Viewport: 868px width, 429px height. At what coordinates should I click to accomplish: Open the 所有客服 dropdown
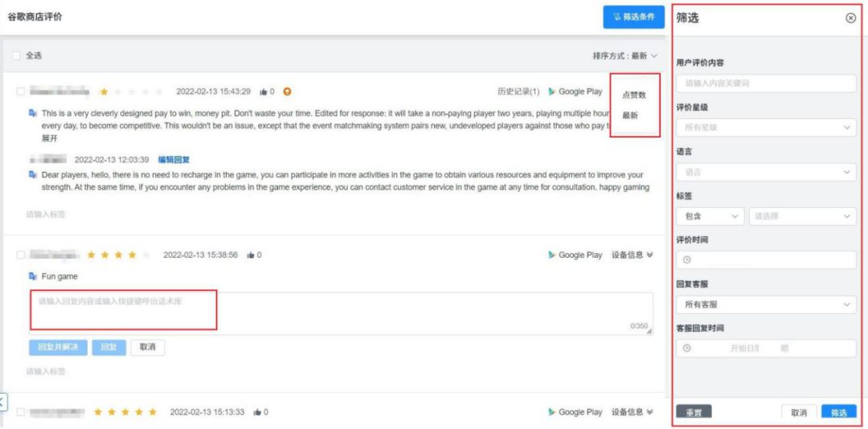[766, 304]
